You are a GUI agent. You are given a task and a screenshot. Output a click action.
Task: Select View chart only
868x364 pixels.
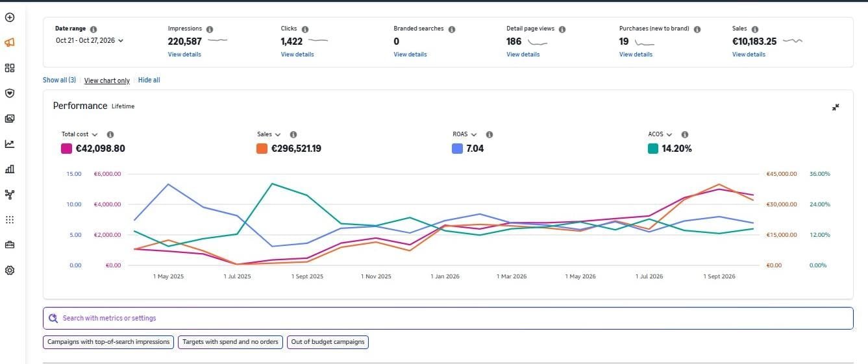[x=107, y=80]
